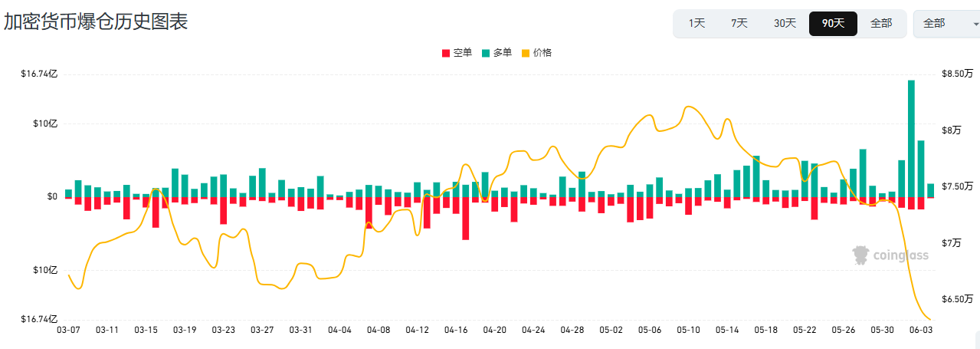
Task: Toggle the 多单 legend series
Action: 497,53
